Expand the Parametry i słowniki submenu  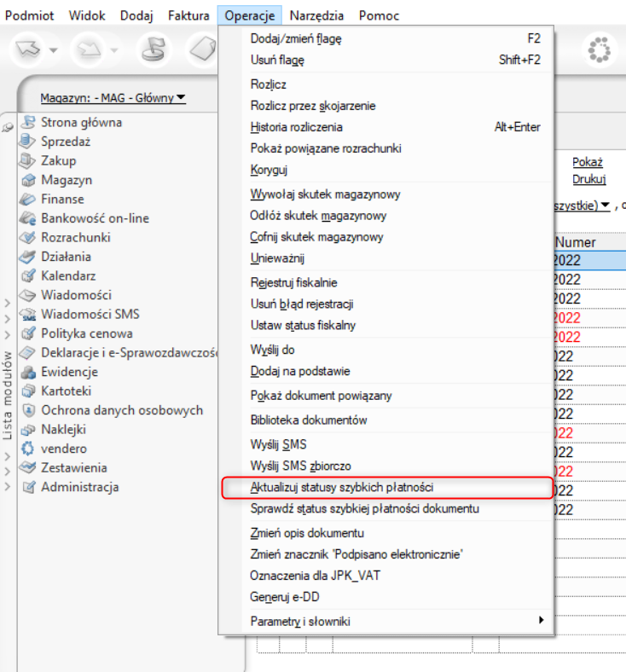coord(542,620)
